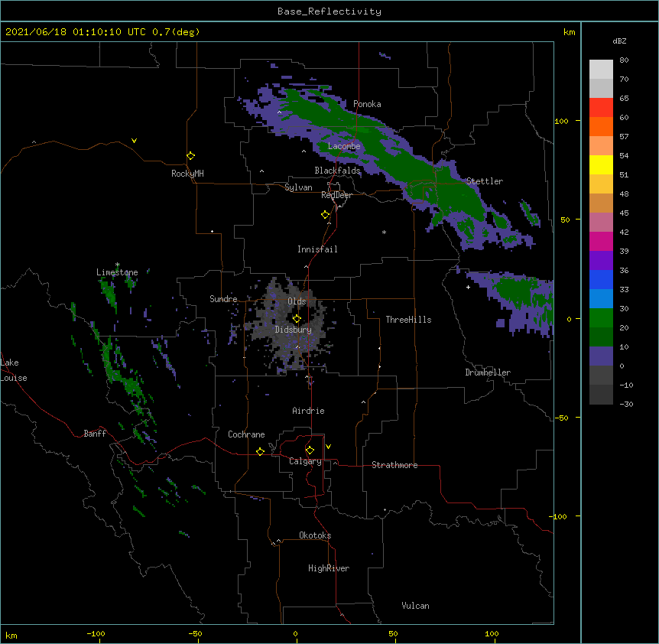The image size is (659, 644).
Task: Click the yellow marker near Cochrane
Action: (x=260, y=451)
